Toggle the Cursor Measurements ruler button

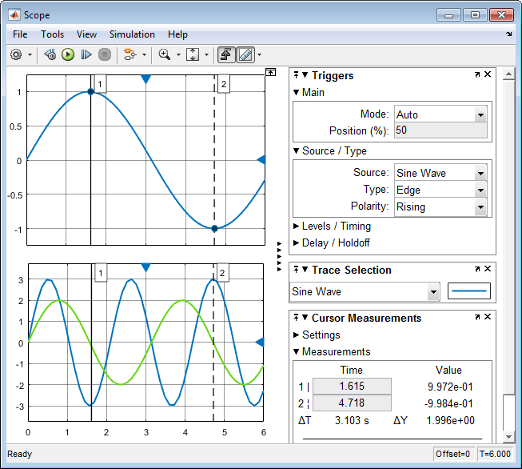pyautogui.click(x=246, y=55)
